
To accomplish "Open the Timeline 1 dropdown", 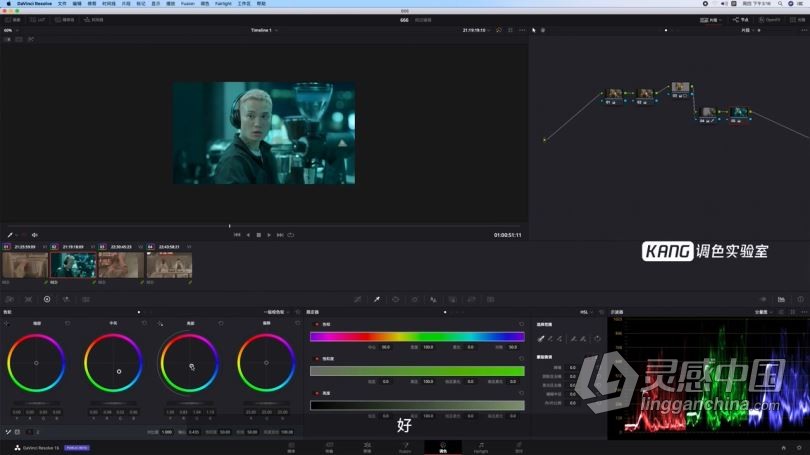I will pyautogui.click(x=264, y=30).
